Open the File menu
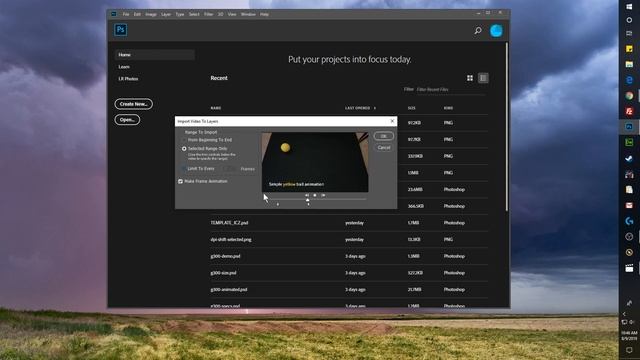This screenshot has height=360, width=640. pyautogui.click(x=126, y=14)
